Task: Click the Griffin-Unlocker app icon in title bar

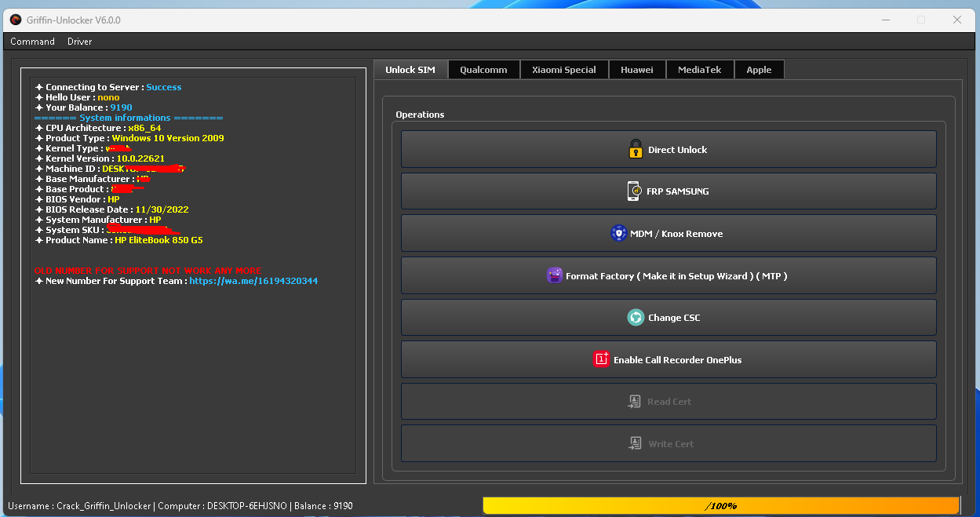Action: 16,20
